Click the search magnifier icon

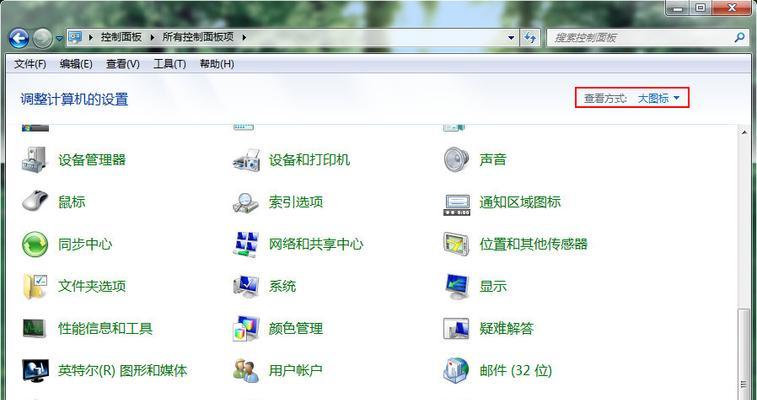point(739,37)
